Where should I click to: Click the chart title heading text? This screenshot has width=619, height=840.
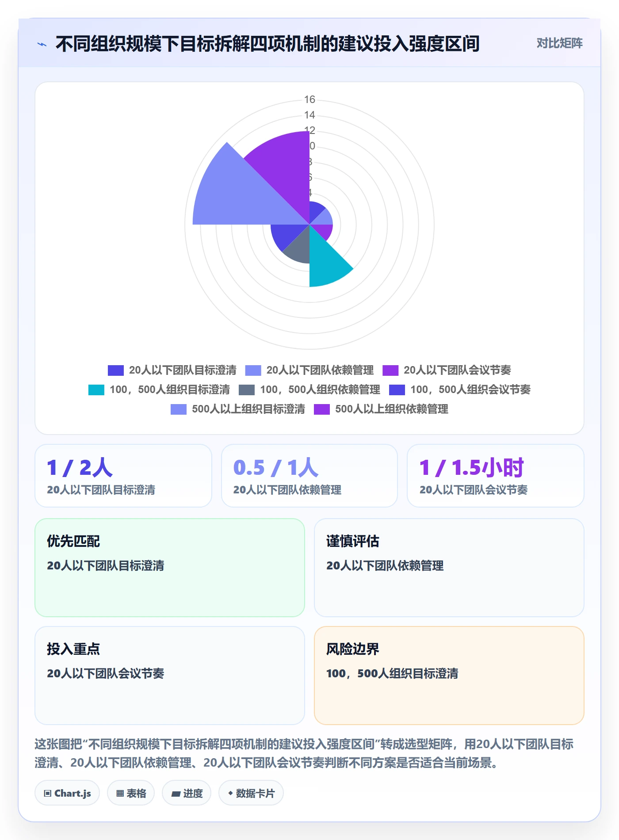[x=267, y=44]
